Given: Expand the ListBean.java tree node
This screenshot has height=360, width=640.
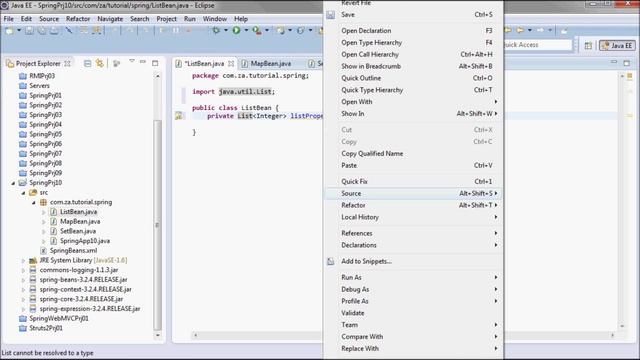Looking at the screenshot, I should tap(44, 212).
